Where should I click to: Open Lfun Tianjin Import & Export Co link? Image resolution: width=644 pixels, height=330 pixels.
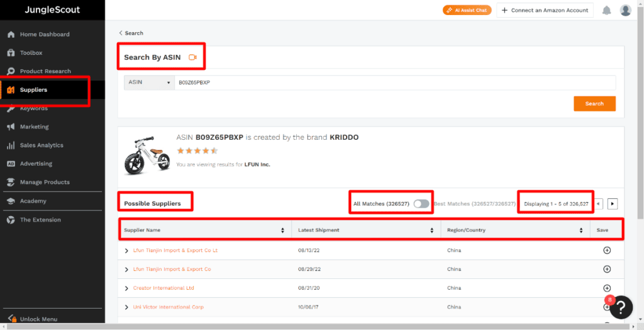click(x=172, y=269)
